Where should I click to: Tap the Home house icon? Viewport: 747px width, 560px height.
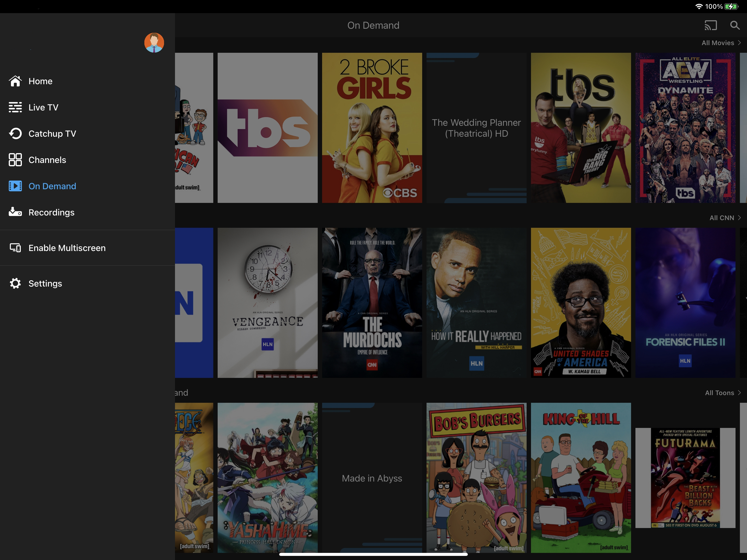[15, 81]
